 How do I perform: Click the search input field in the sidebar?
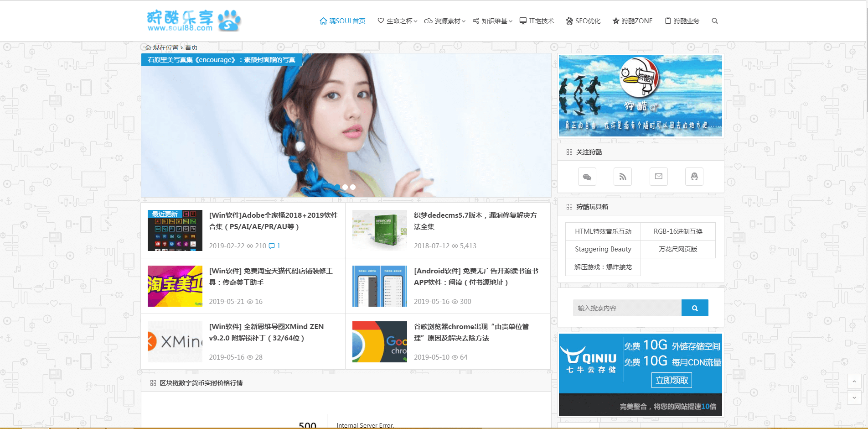click(x=628, y=308)
